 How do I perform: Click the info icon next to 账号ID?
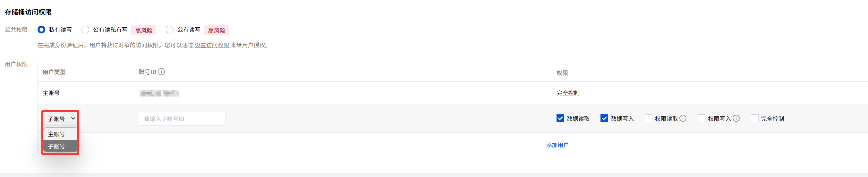pos(161,72)
